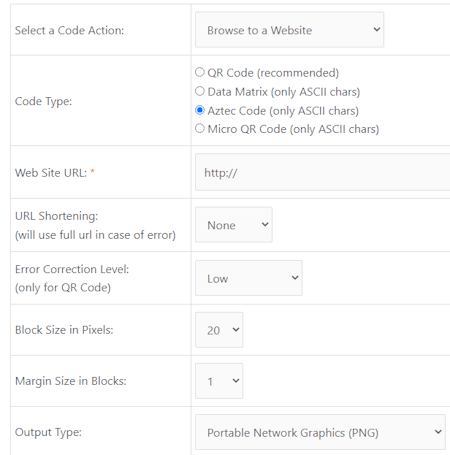Expand the URL Shortening dropdown set to None
Screen dimensions: 450x455
coord(234,225)
